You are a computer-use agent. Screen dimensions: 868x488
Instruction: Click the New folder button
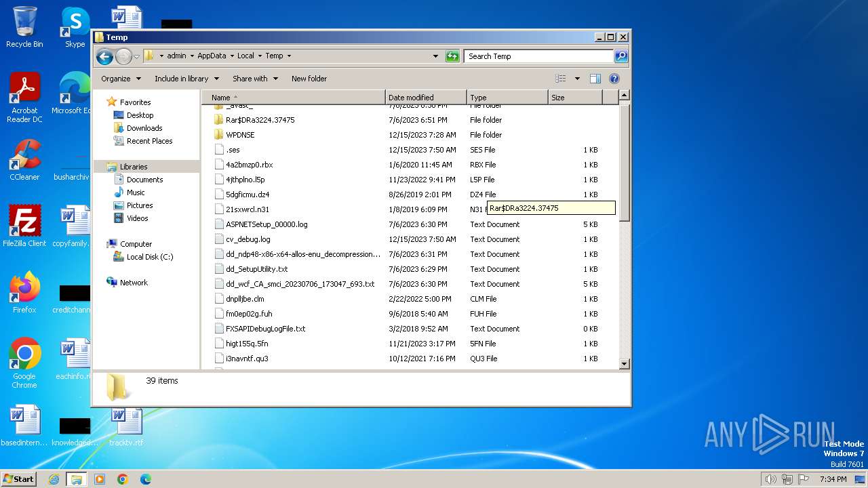[309, 79]
